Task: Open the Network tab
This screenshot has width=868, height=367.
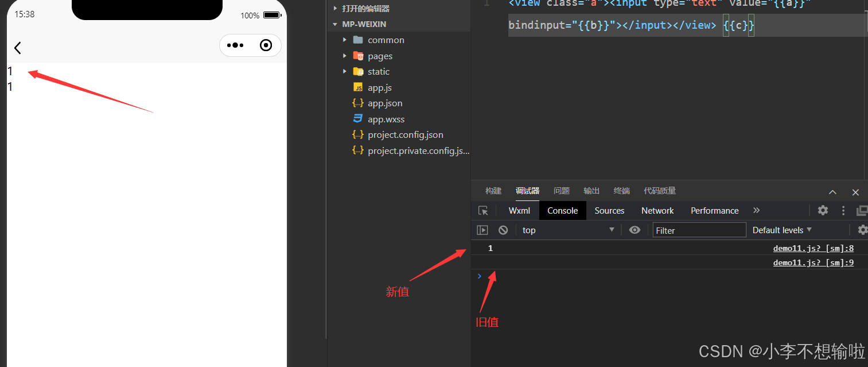Action: [657, 210]
